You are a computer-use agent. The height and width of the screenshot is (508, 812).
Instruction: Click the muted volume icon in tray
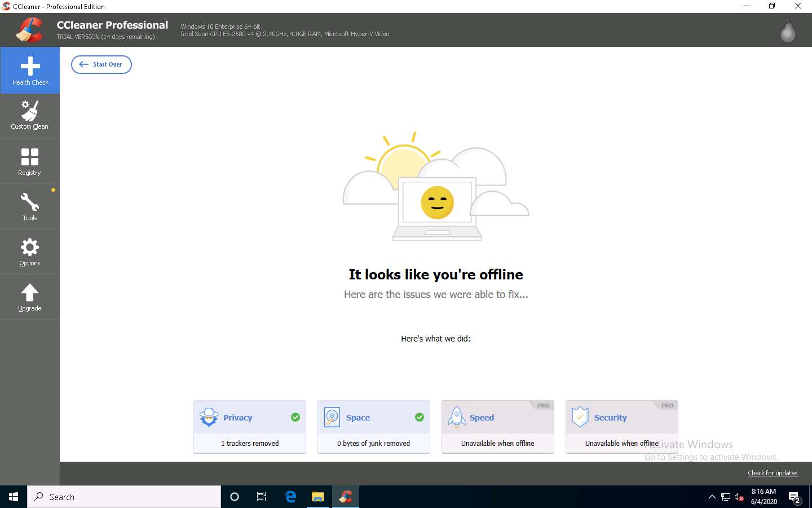[739, 497]
